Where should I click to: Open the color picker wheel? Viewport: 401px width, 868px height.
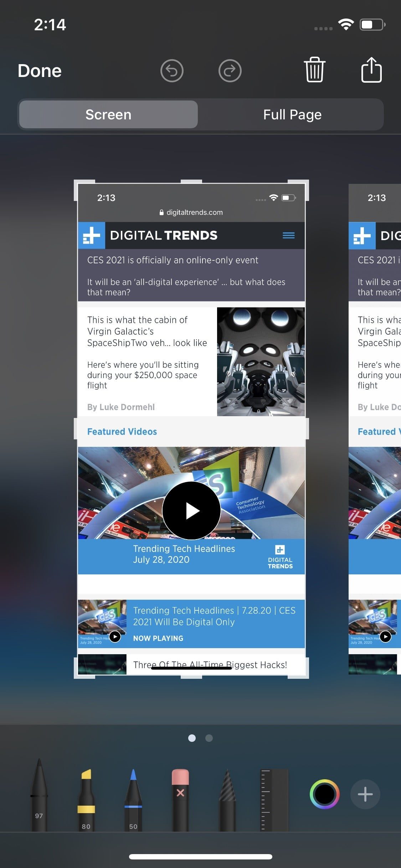324,794
